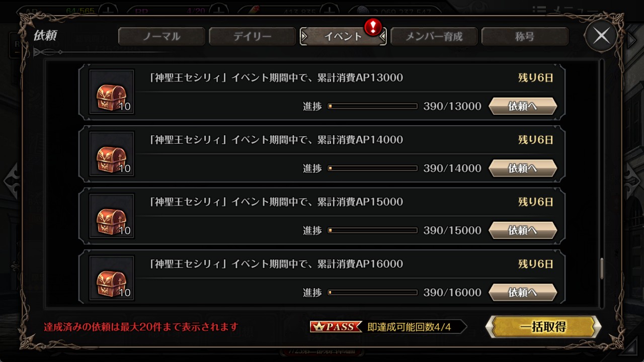Click the arrow right of the close button

pyautogui.click(x=632, y=40)
